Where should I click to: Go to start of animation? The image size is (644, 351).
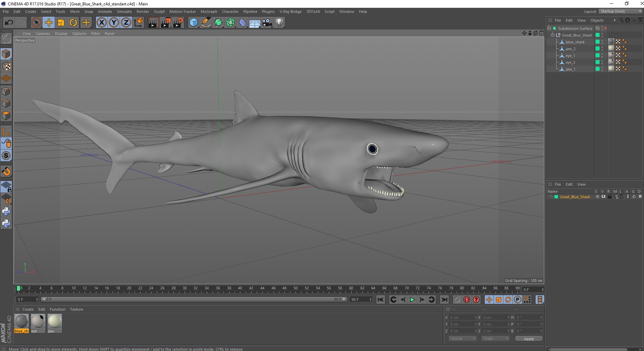(x=381, y=300)
